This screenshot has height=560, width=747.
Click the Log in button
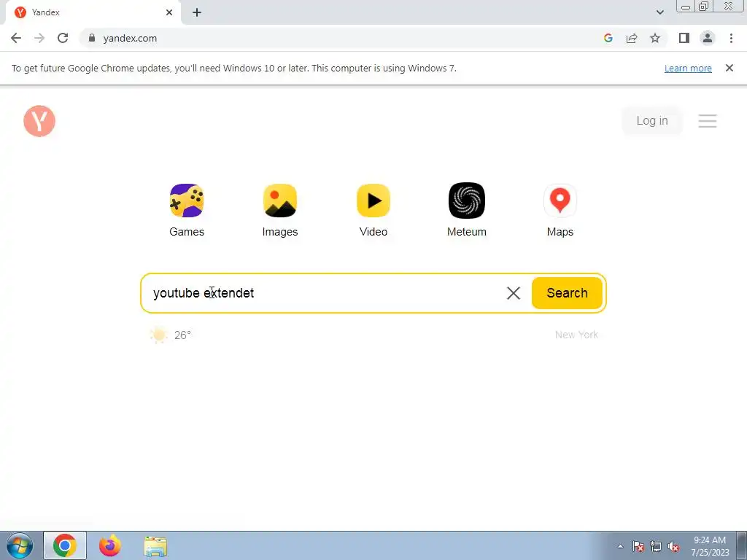point(652,121)
